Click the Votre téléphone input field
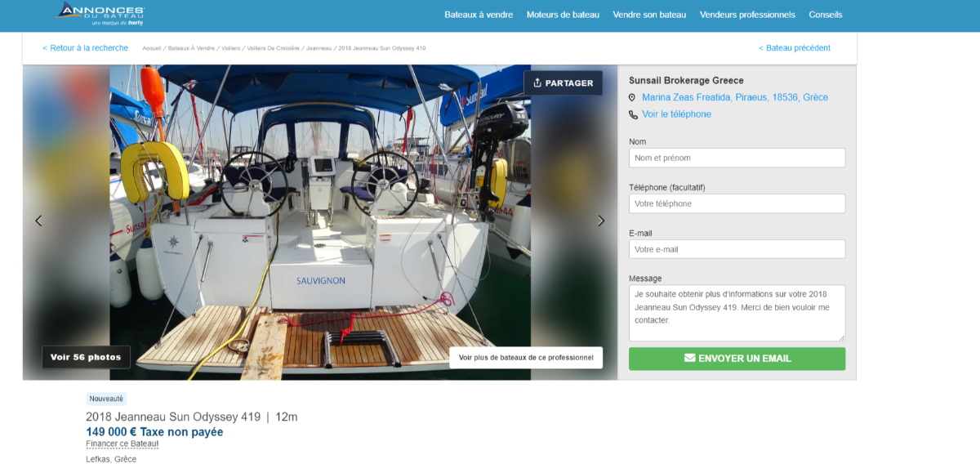Screen dimensions: 980x464 click(x=737, y=203)
